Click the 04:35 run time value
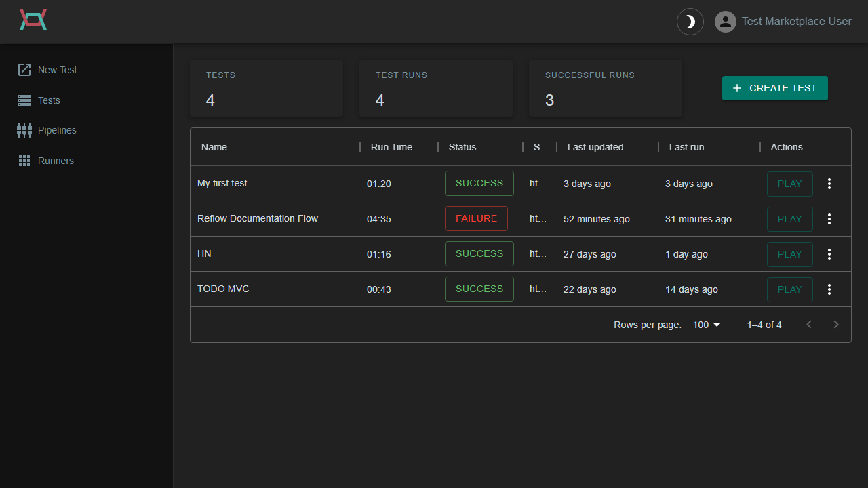The width and height of the screenshot is (868, 488). click(379, 219)
